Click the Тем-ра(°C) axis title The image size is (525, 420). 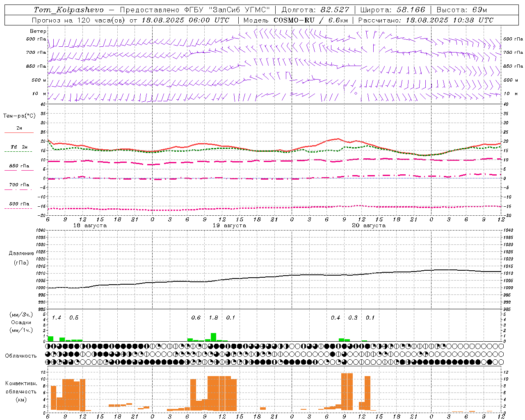click(19, 116)
